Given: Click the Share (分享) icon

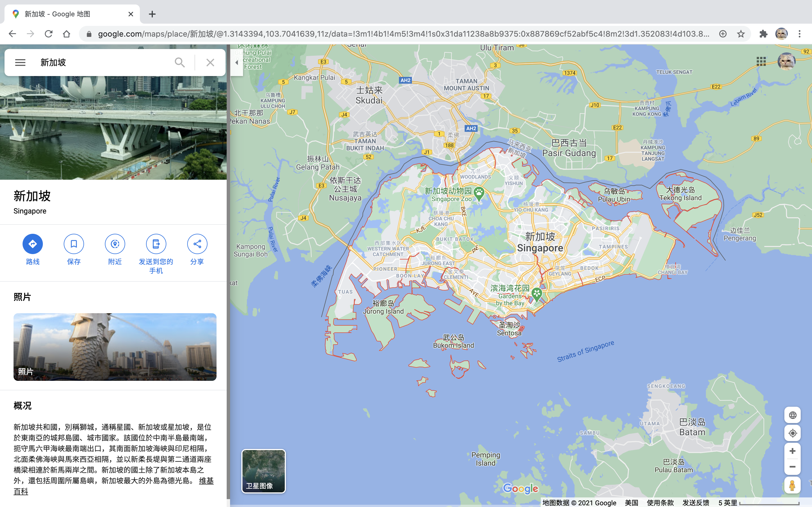Looking at the screenshot, I should (x=197, y=244).
